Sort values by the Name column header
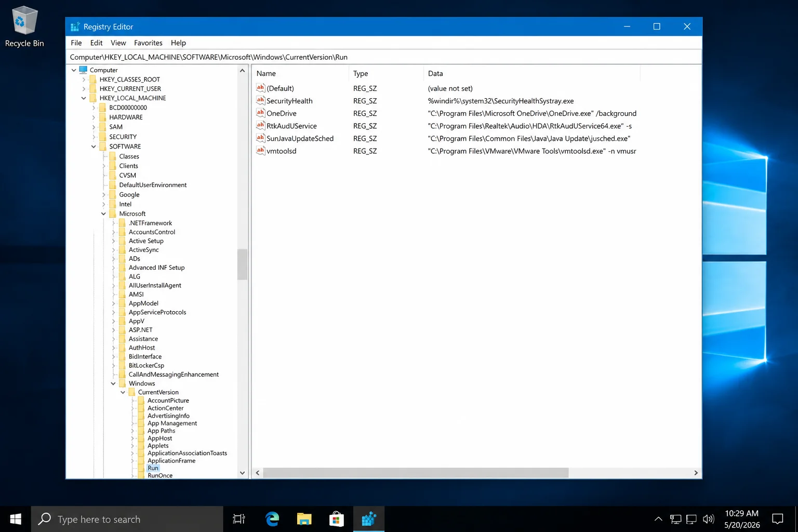Viewport: 798px width, 532px height. coord(300,73)
